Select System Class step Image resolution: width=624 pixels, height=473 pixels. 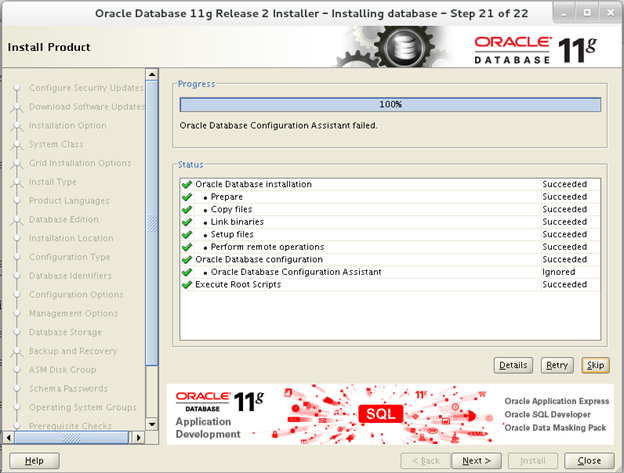click(x=56, y=144)
